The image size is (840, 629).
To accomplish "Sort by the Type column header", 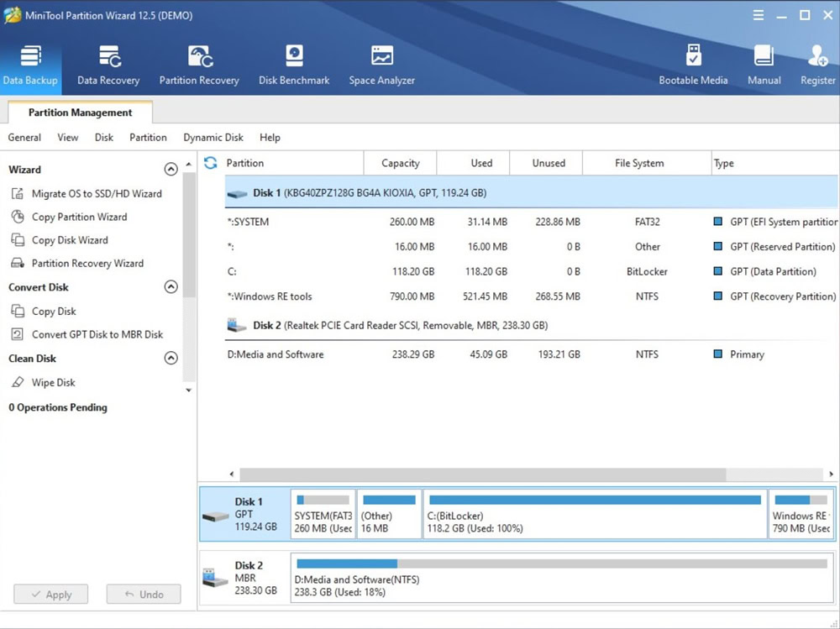I will (x=775, y=163).
